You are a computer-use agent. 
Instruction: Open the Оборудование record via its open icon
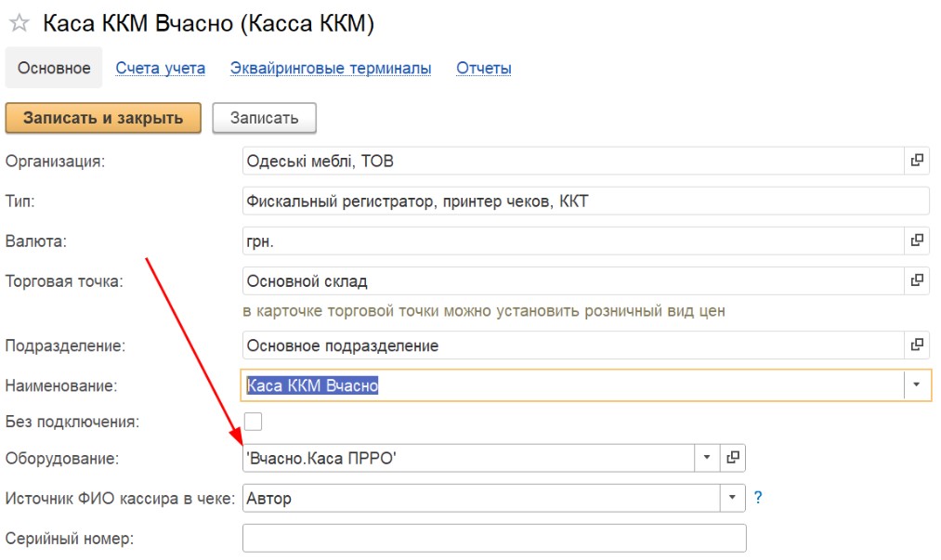733,458
